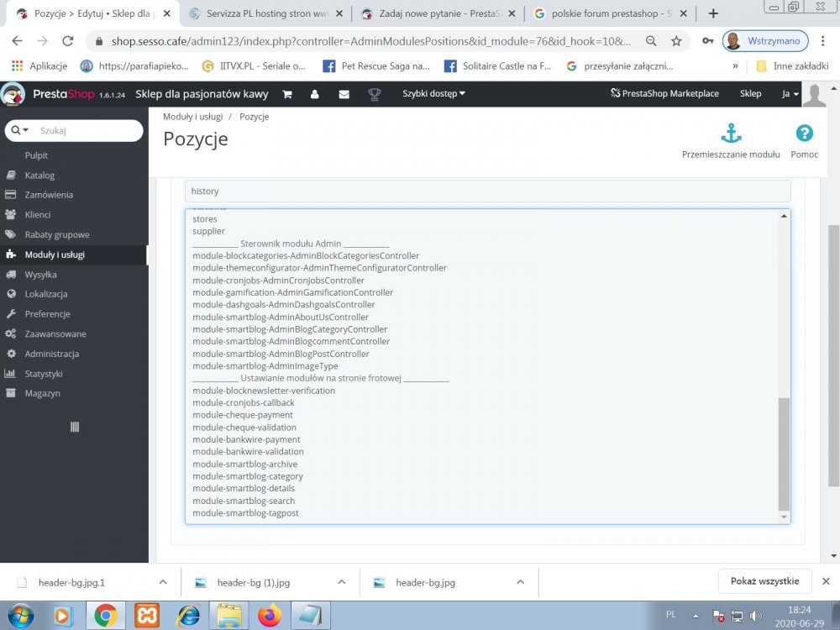Show hidden system tray icons
840x630 pixels.
696,616
